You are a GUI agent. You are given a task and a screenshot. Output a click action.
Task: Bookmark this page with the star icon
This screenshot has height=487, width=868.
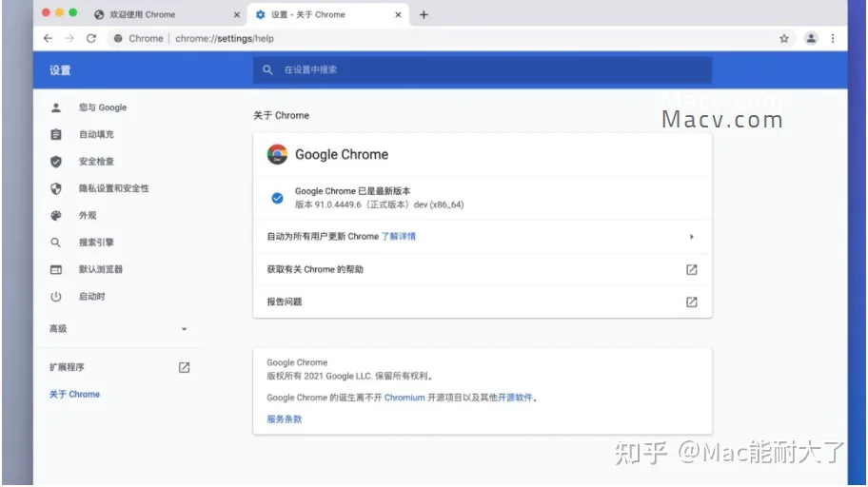point(784,38)
